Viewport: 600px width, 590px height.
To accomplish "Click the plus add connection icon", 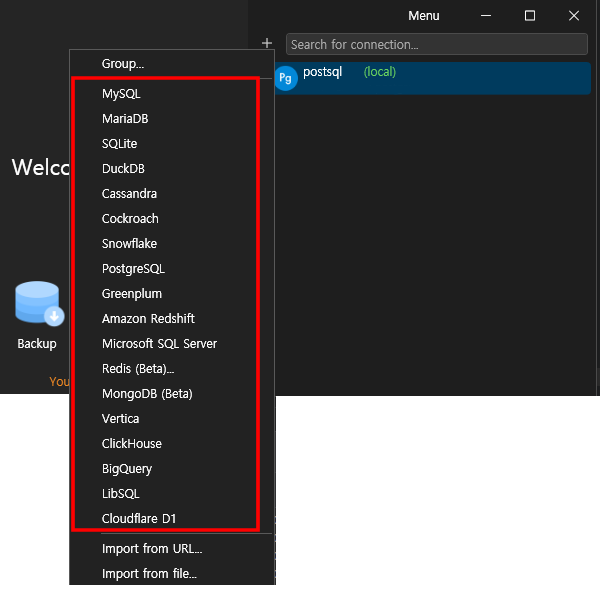I will [267, 43].
